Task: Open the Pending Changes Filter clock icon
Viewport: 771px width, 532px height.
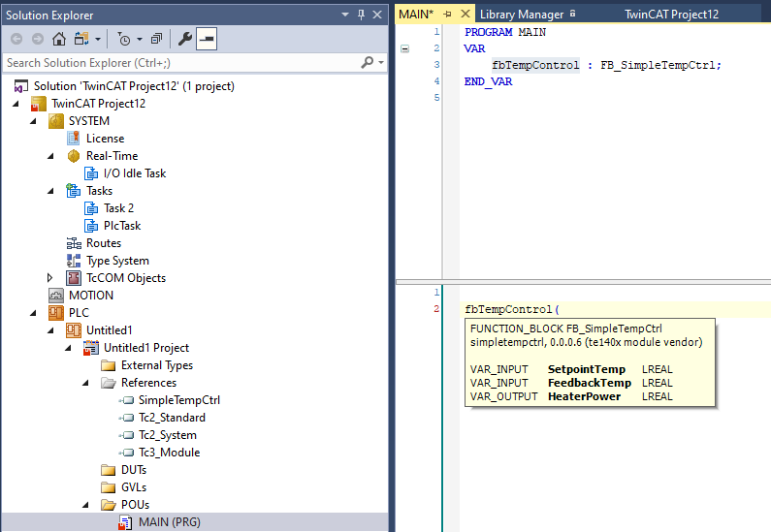Action: pyautogui.click(x=124, y=39)
